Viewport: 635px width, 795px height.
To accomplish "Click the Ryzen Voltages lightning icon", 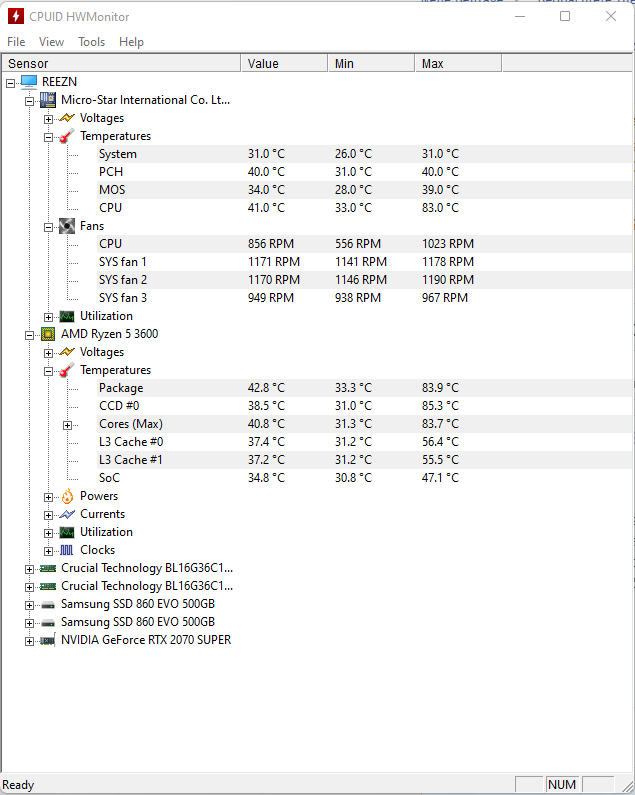I will (x=67, y=352).
